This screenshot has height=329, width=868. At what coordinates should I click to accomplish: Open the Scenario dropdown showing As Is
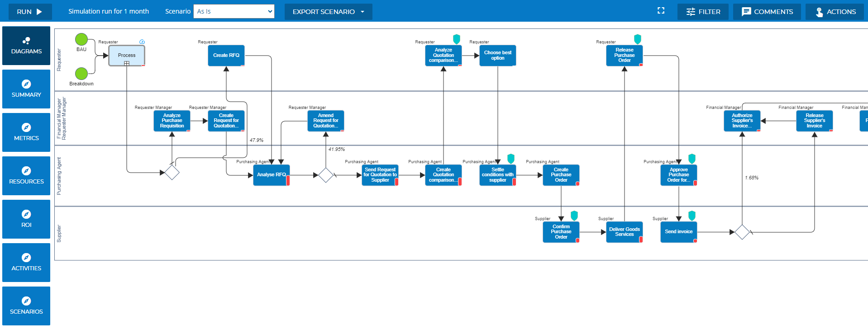coord(234,11)
